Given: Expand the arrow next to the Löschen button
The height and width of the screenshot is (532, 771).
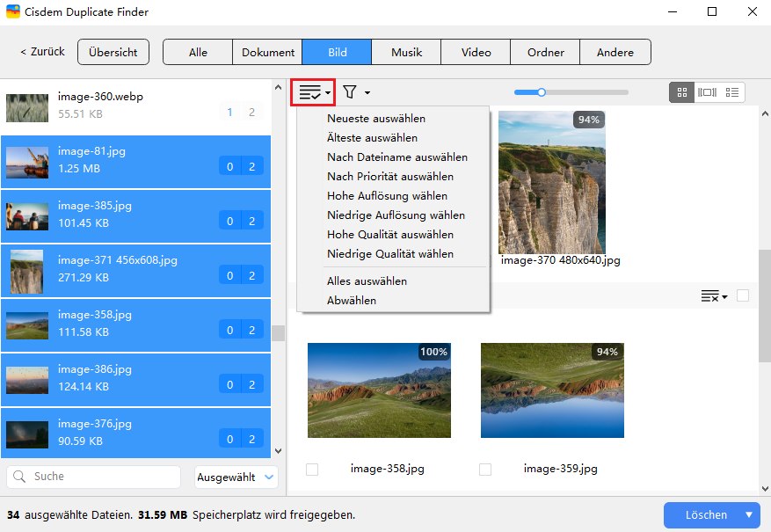Looking at the screenshot, I should [x=748, y=515].
